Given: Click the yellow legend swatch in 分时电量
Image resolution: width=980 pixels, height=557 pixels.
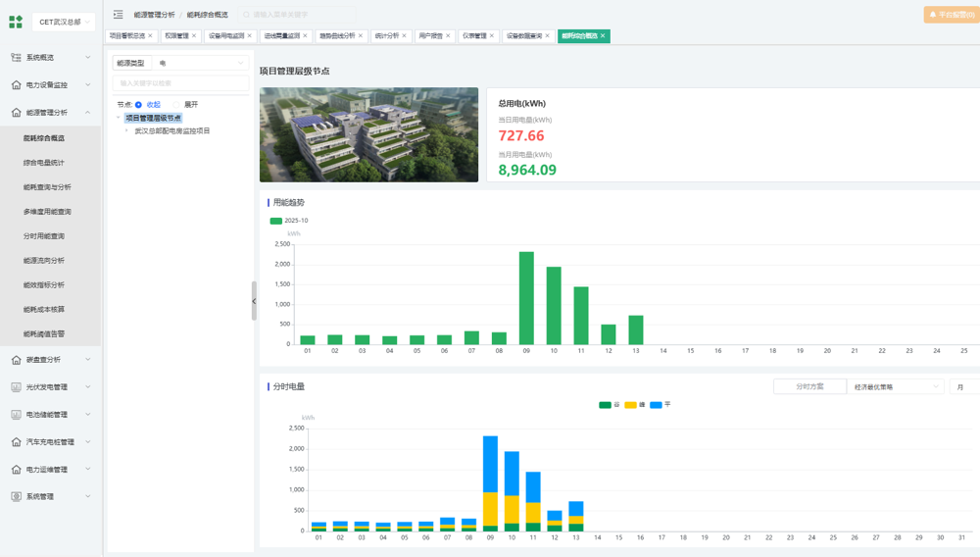Looking at the screenshot, I should (631, 405).
